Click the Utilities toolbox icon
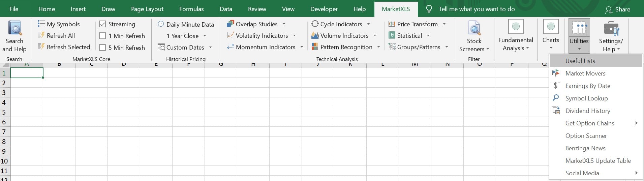 tap(579, 28)
